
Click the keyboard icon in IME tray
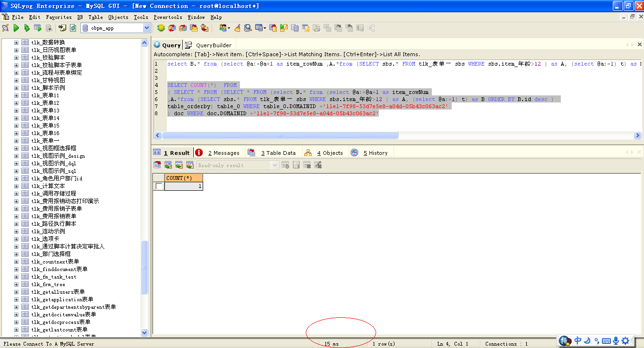pos(606,340)
